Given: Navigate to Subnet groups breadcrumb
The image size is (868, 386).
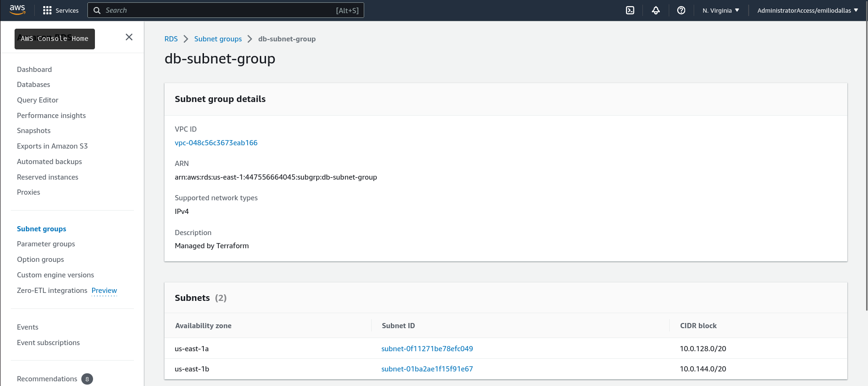Looking at the screenshot, I should coord(218,39).
